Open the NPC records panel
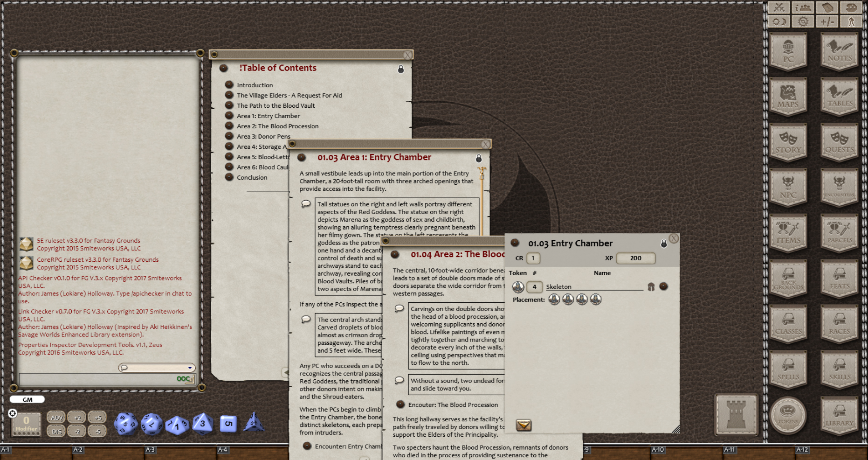The image size is (868, 460). tap(788, 187)
